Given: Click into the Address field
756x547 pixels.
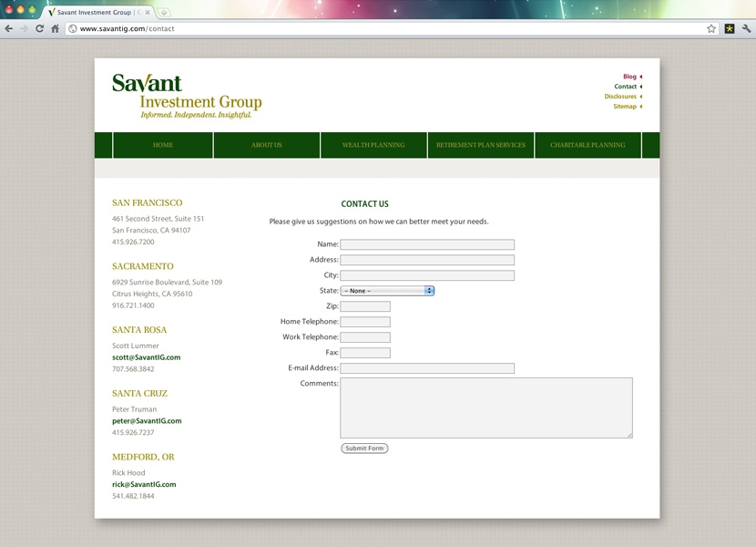Looking at the screenshot, I should tap(427, 260).
